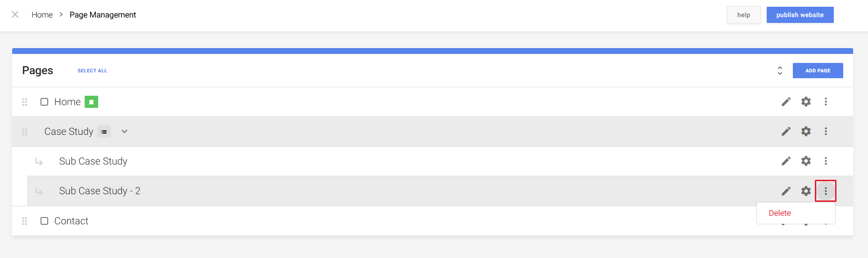Image resolution: width=868 pixels, height=258 pixels.
Task: Click the pencil edit icon for Home page
Action: point(786,102)
